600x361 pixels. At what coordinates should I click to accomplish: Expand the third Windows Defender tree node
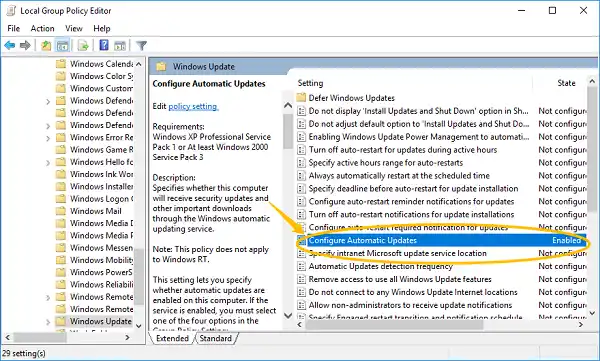(48, 126)
